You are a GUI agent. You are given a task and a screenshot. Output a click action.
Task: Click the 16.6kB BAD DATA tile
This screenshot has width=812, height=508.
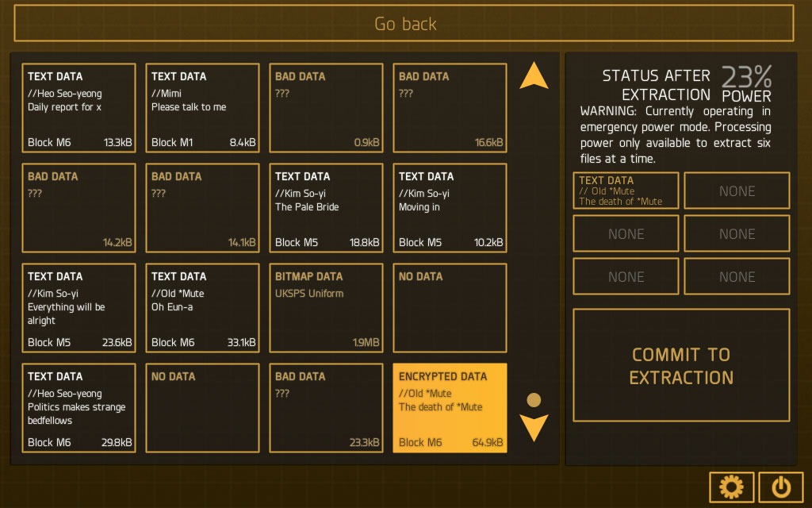pyautogui.click(x=450, y=107)
